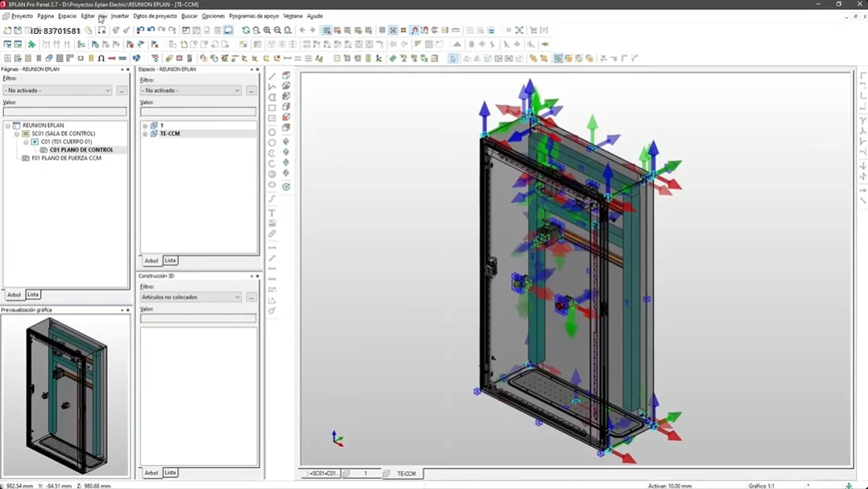
Task: Go back with the left arrow icon
Action: 302,31
